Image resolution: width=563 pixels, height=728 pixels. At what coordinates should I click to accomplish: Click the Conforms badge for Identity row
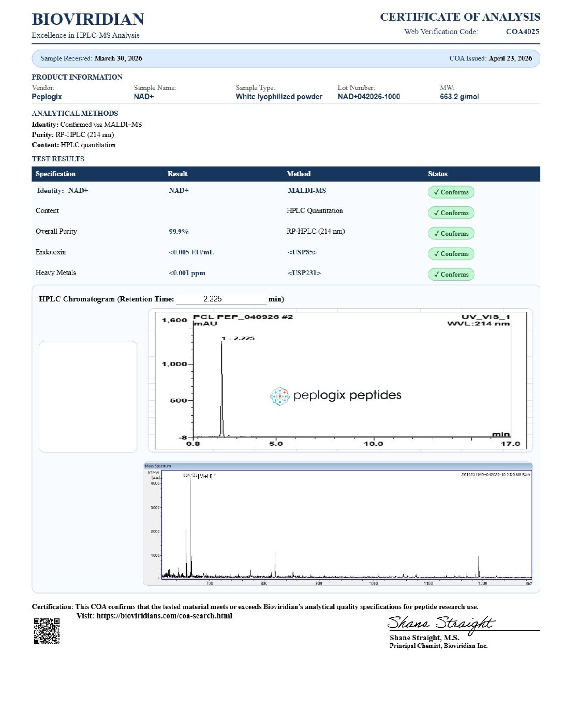click(451, 192)
